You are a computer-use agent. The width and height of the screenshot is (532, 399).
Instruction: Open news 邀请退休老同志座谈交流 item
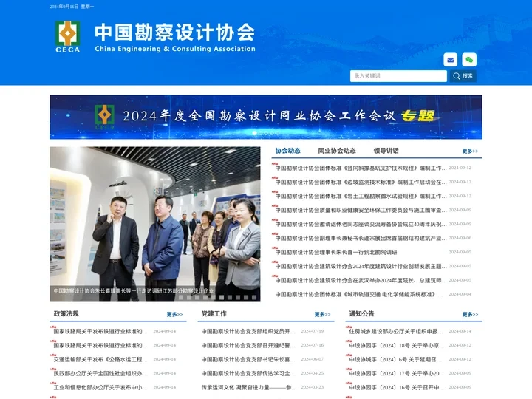tap(361, 224)
